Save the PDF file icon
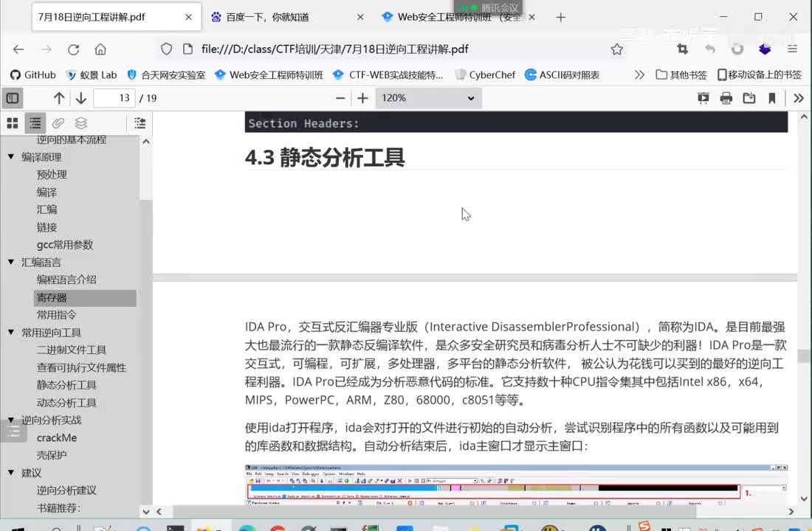This screenshot has height=531, width=812. coord(749,98)
